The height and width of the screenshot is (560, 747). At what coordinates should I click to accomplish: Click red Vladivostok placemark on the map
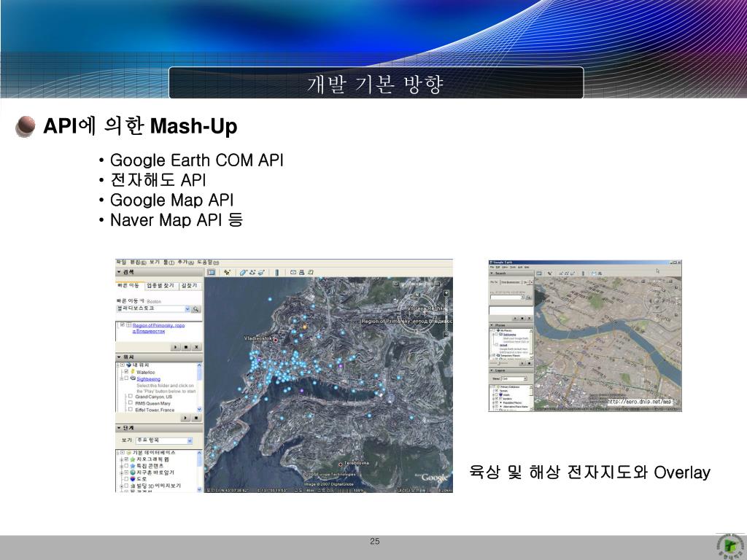click(x=275, y=340)
